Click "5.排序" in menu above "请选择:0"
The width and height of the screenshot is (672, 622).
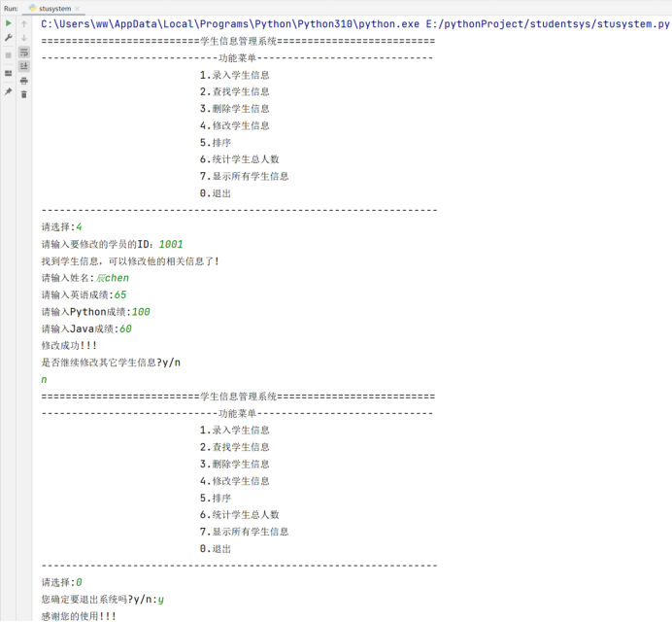[216, 498]
